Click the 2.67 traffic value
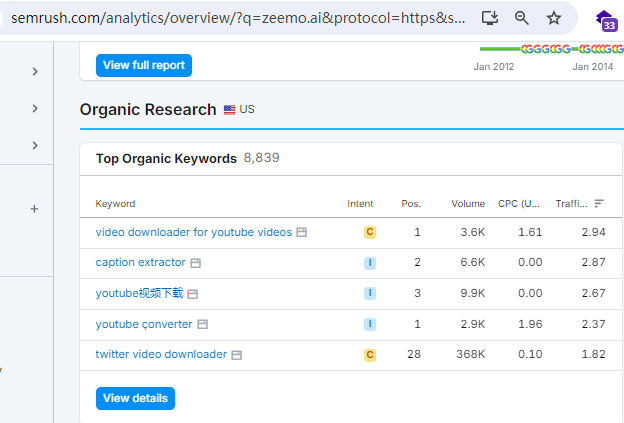624x423 pixels. tap(594, 293)
